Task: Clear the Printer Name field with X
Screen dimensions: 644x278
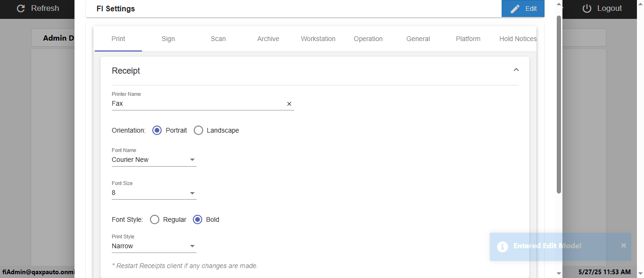Action: 289,104
